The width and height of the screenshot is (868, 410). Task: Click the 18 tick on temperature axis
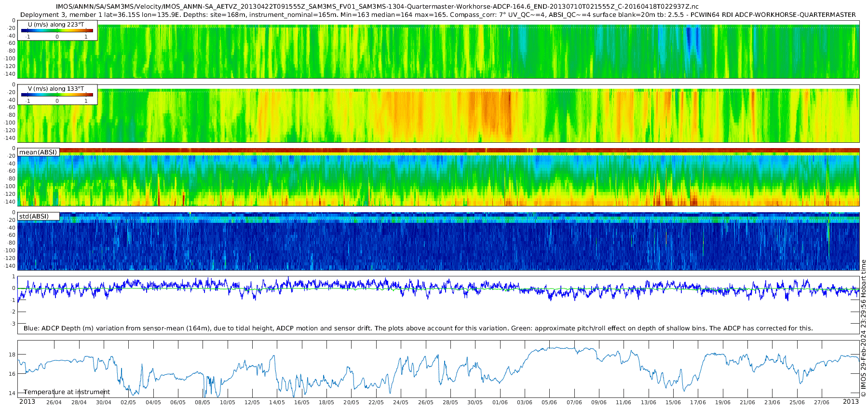click(x=13, y=355)
